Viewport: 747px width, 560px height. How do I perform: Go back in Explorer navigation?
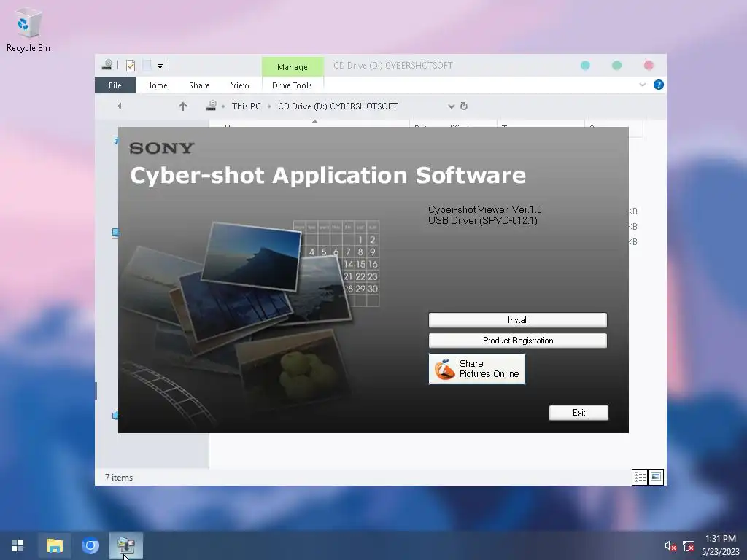tap(119, 106)
